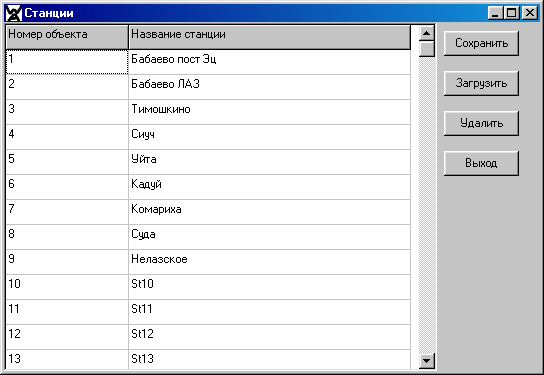The height and width of the screenshot is (375, 544).
Task: Click the Номер объекта column header
Action: (x=67, y=37)
